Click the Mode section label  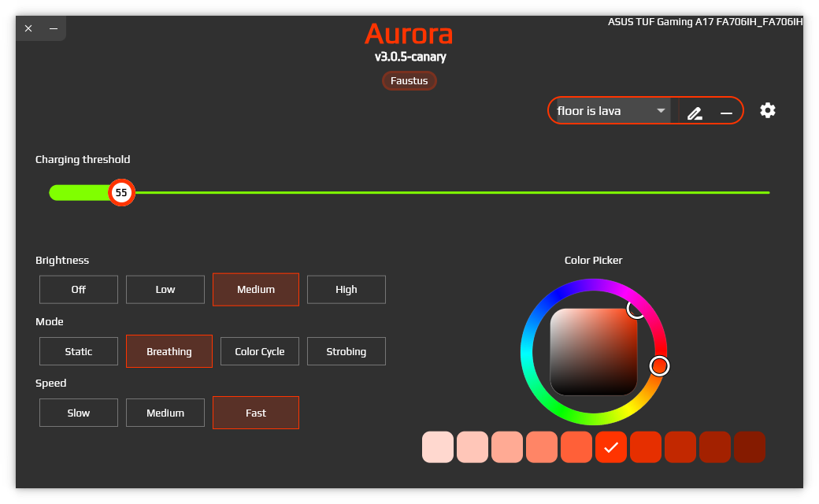pos(49,322)
